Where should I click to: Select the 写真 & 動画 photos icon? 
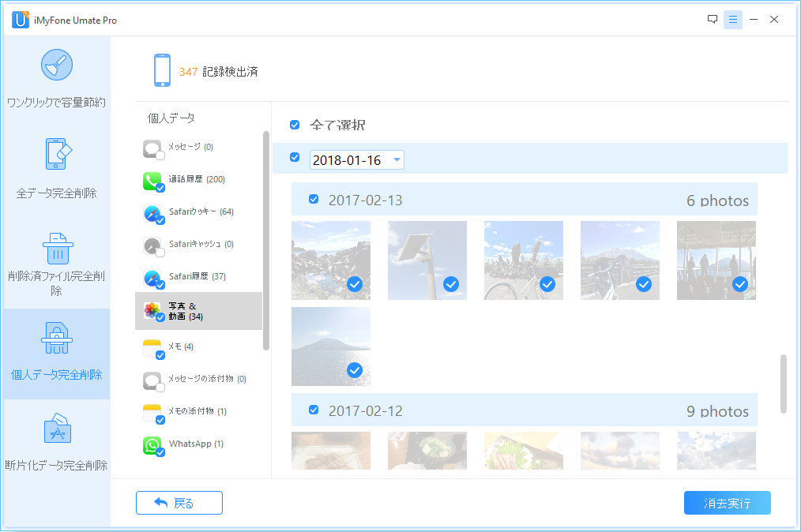pyautogui.click(x=153, y=311)
